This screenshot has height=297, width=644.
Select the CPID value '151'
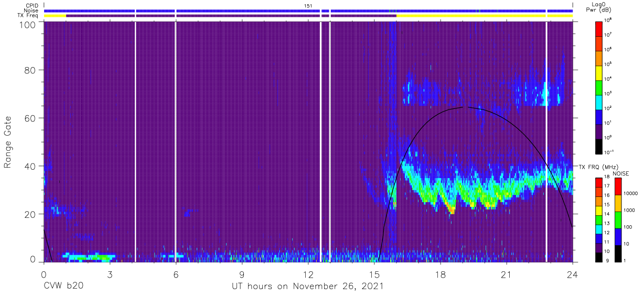point(308,6)
